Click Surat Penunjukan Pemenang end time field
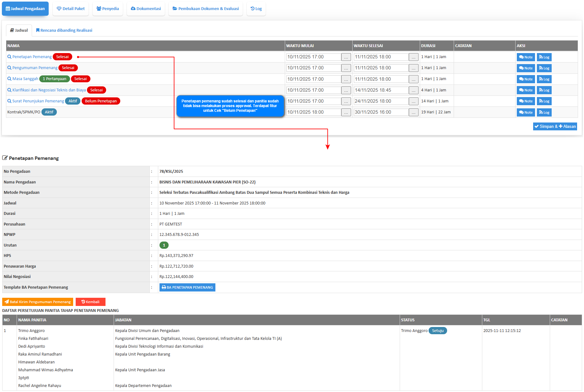This screenshot has height=392, width=584. pyautogui.click(x=381, y=101)
